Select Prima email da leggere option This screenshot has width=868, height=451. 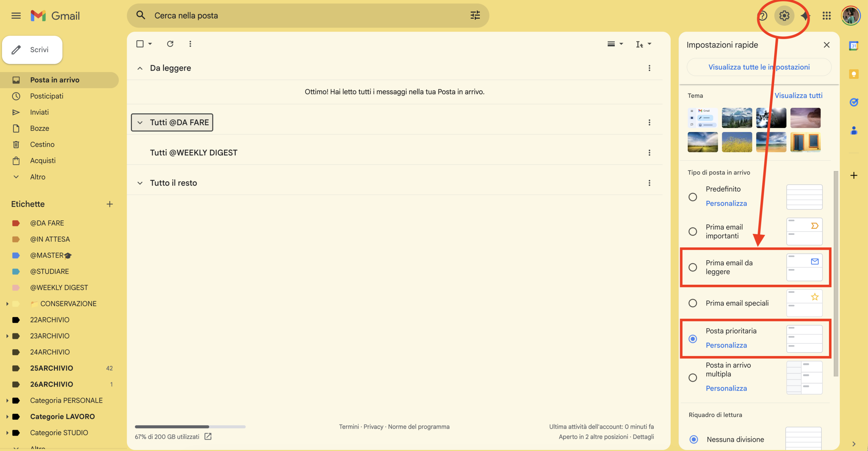pyautogui.click(x=693, y=267)
